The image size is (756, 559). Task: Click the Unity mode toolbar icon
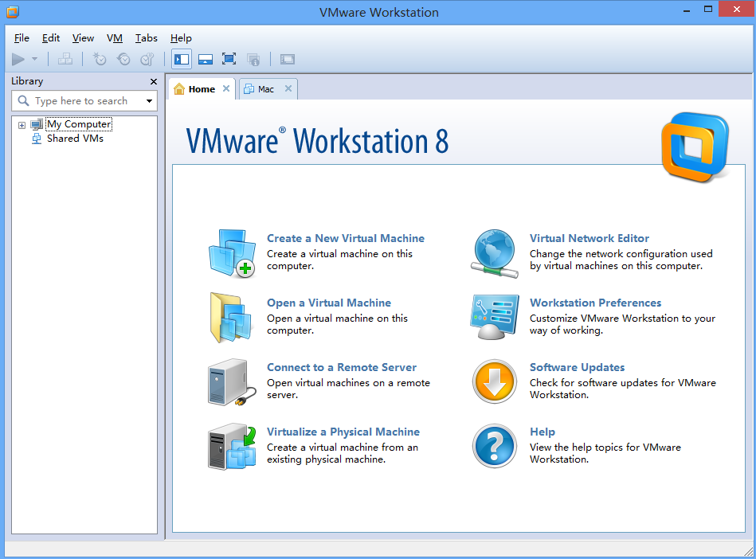253,59
